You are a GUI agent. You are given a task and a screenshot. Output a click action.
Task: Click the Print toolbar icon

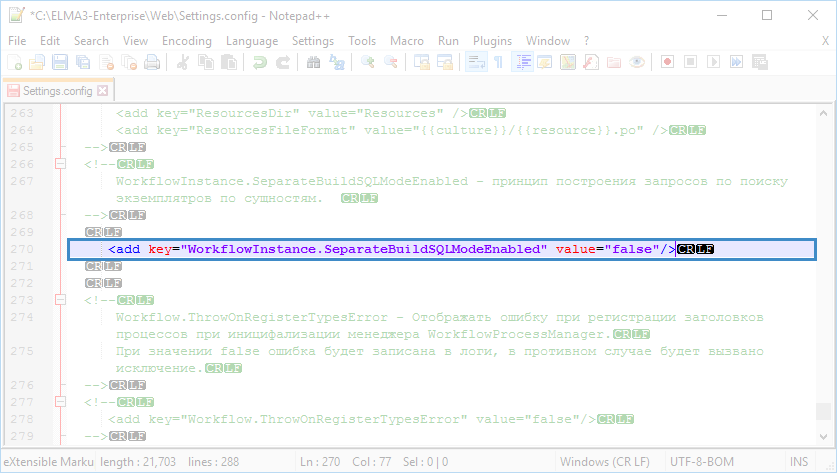point(152,62)
